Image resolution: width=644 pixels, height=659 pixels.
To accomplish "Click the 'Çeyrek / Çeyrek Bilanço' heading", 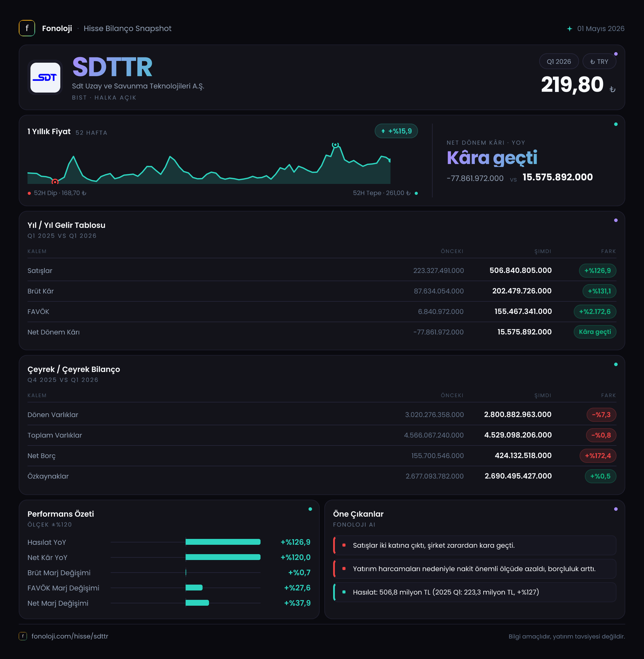I will tap(74, 369).
